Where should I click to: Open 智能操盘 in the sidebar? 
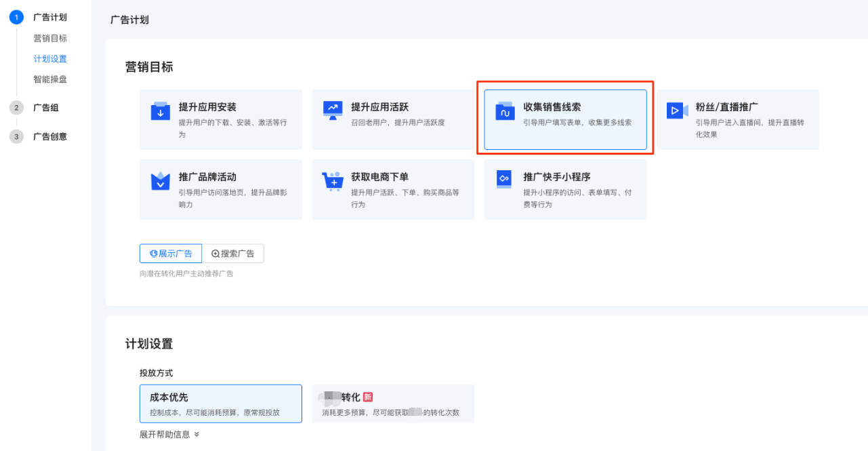[51, 79]
